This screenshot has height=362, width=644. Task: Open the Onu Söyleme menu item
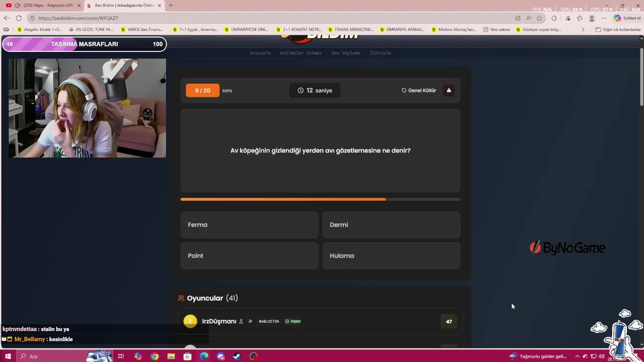pos(346,53)
